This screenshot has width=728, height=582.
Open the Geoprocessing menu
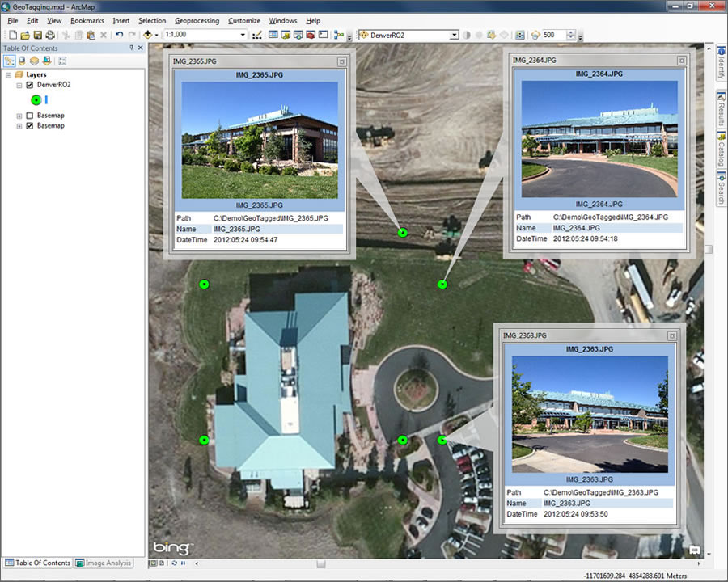coord(197,21)
